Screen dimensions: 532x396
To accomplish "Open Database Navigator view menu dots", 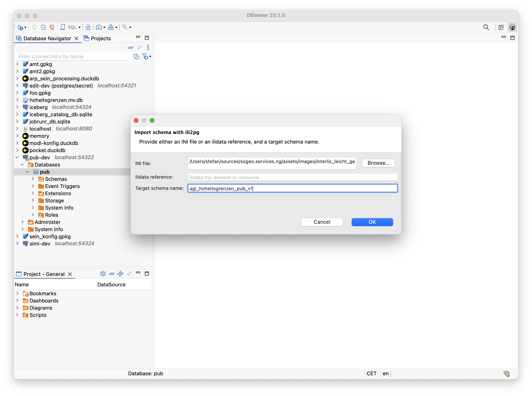I will pos(148,48).
